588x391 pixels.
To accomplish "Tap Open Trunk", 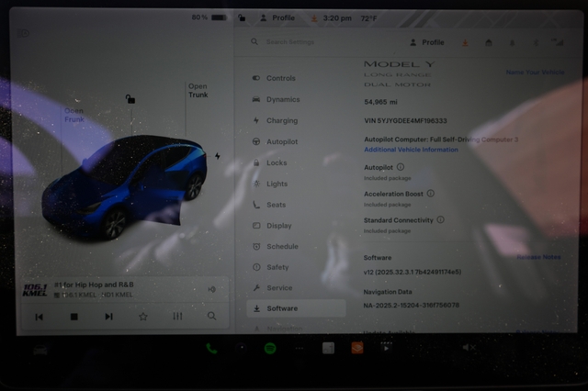I will 198,90.
